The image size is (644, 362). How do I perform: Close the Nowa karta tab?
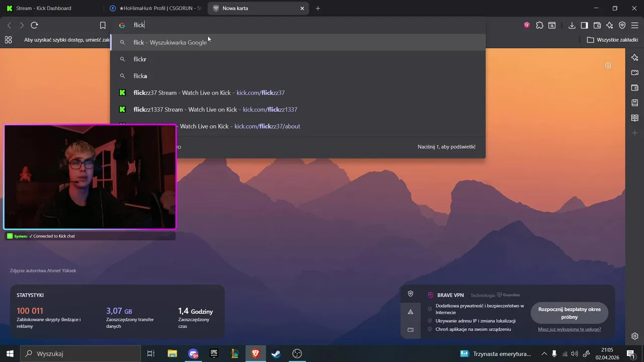click(302, 8)
